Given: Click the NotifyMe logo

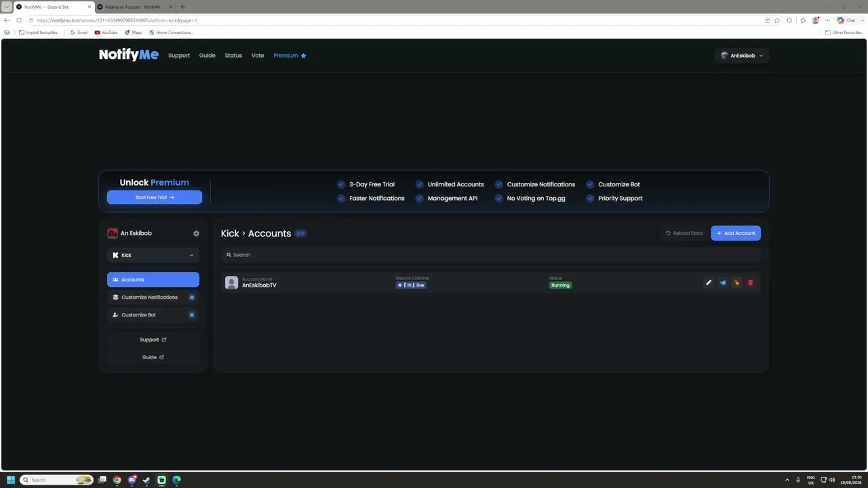Looking at the screenshot, I should point(129,55).
